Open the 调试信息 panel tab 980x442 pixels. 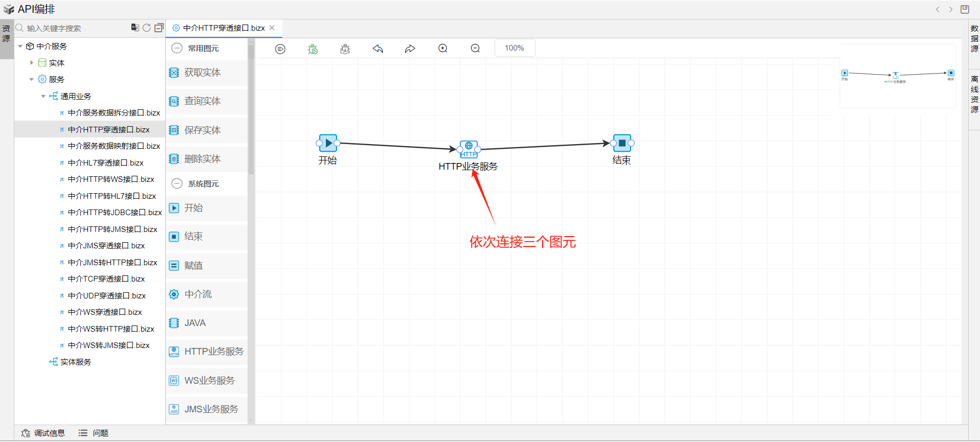click(x=43, y=433)
